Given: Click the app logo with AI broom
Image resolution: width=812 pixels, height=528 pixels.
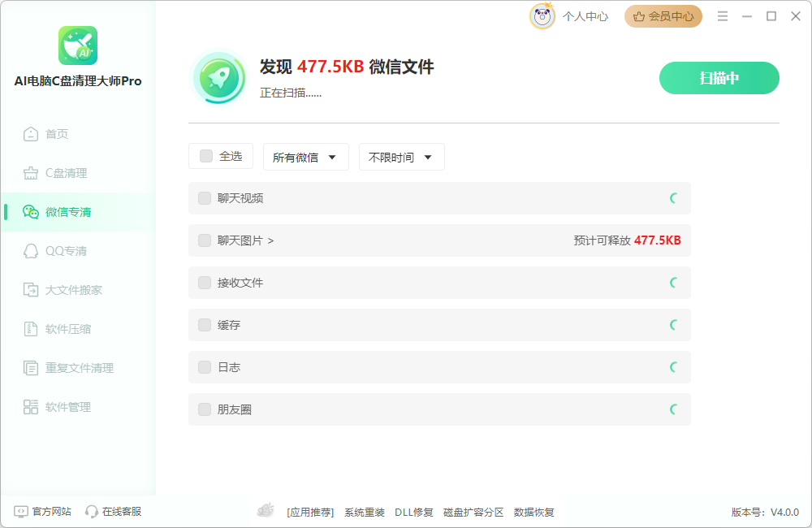Looking at the screenshot, I should 78,45.
